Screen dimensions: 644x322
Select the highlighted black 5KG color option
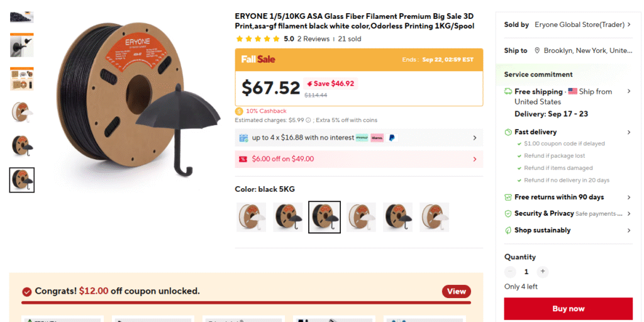click(x=325, y=217)
